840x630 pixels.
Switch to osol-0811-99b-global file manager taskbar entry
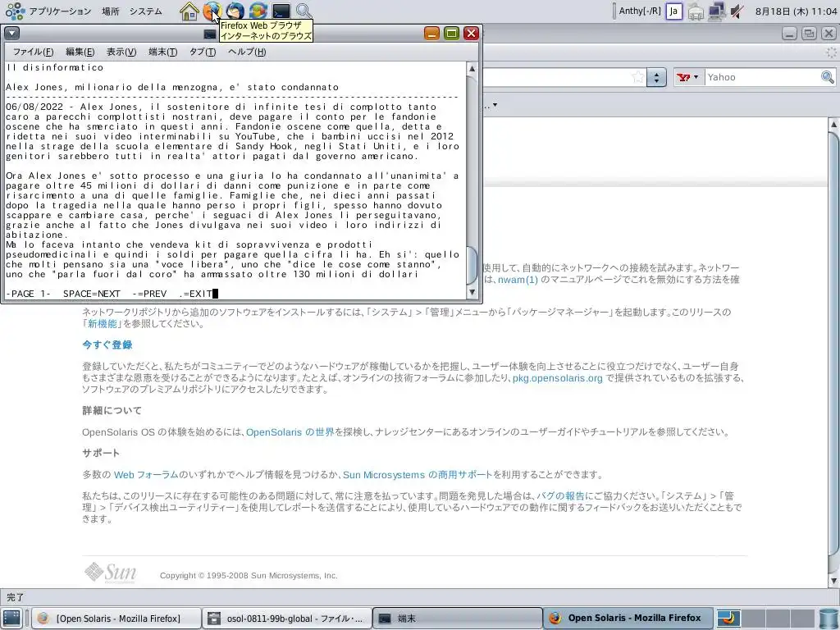tap(285, 619)
